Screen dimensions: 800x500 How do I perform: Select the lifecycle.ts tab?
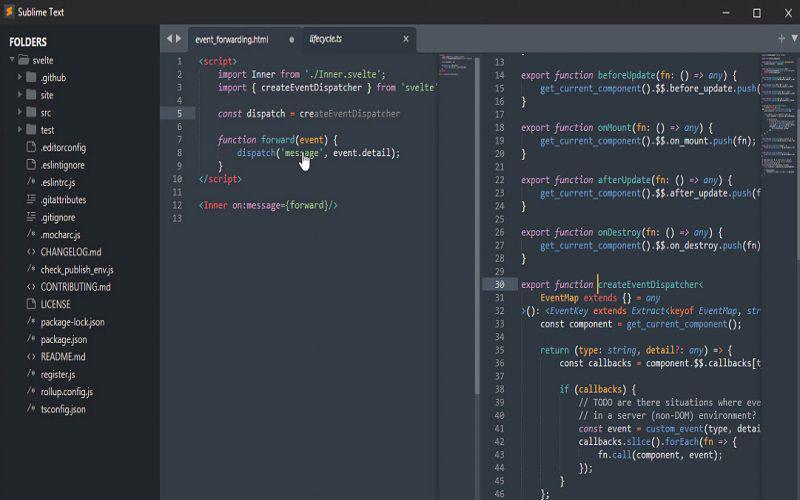[x=326, y=39]
